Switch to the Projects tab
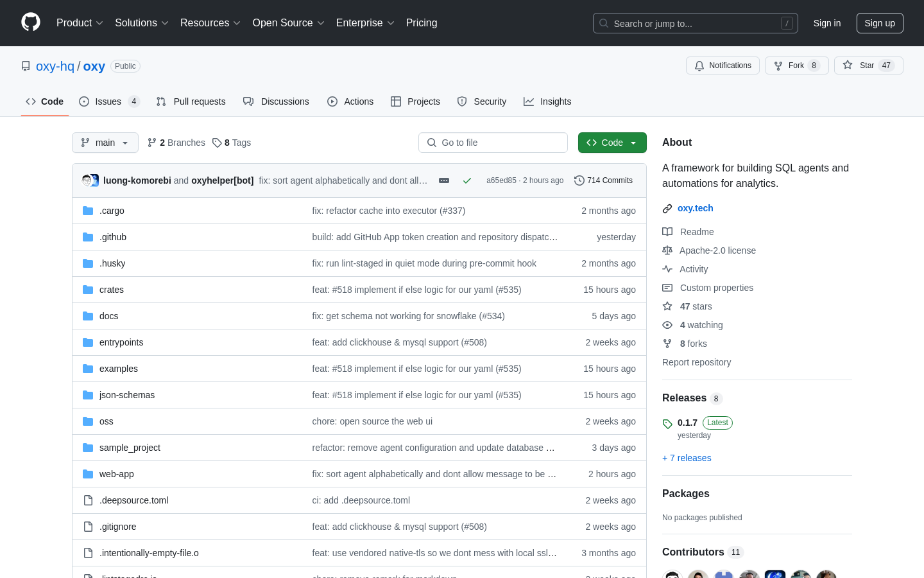The height and width of the screenshot is (578, 924). [416, 101]
